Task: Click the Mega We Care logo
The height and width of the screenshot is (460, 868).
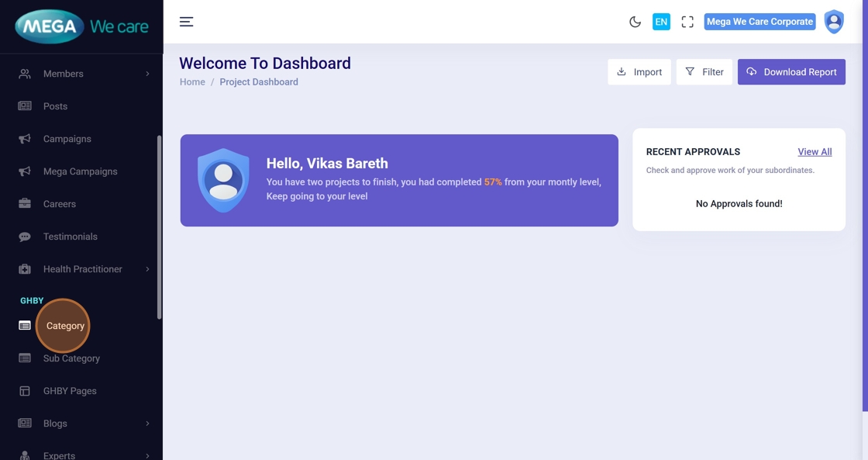Action: pos(81,27)
